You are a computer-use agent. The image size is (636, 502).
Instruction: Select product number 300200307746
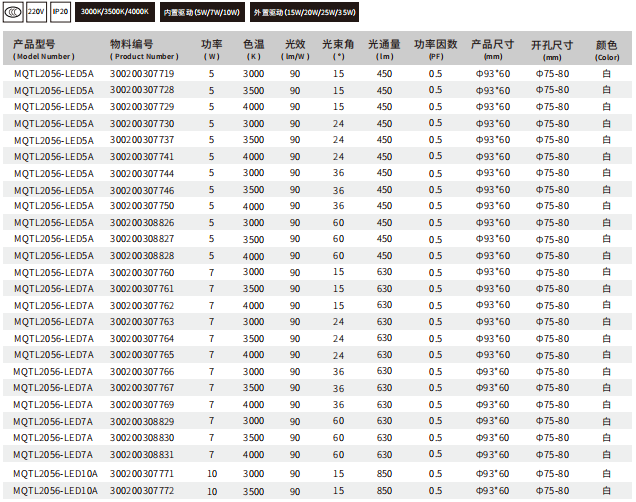(142, 190)
